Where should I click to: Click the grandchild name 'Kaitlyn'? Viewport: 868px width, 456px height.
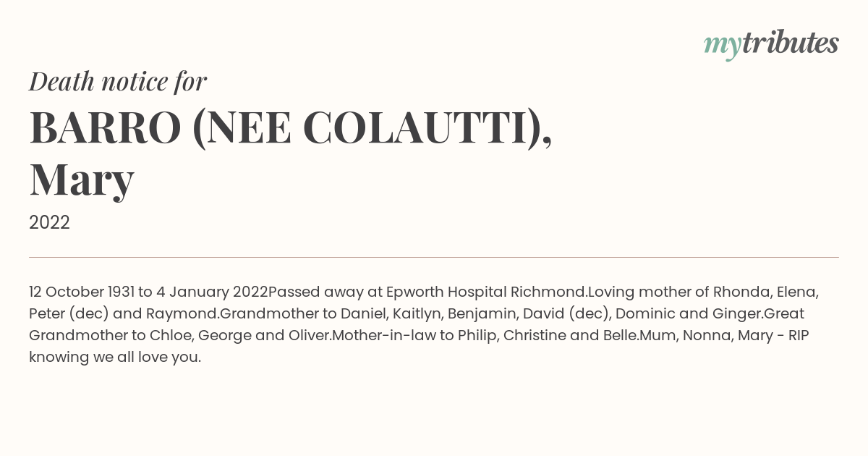415,314
